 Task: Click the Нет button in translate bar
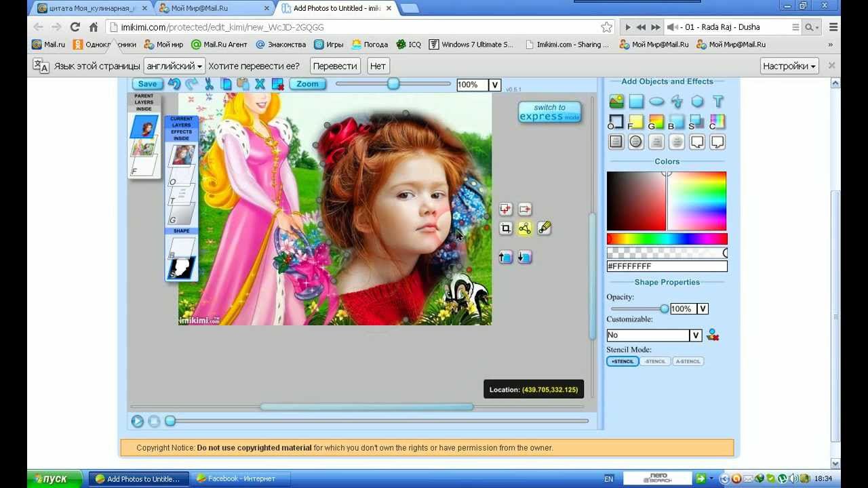tap(378, 66)
